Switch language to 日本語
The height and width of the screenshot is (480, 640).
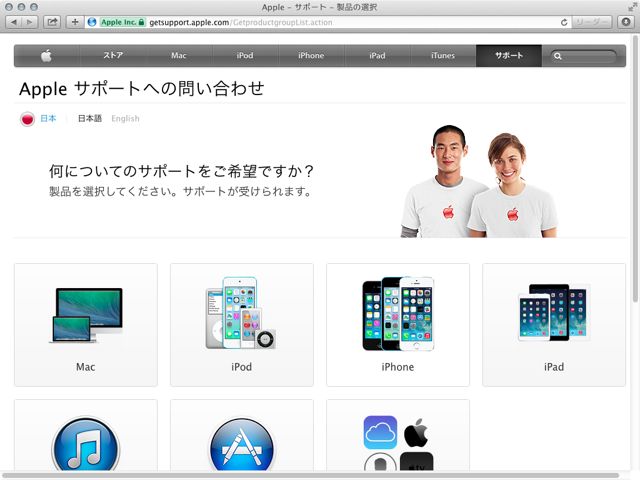click(90, 118)
